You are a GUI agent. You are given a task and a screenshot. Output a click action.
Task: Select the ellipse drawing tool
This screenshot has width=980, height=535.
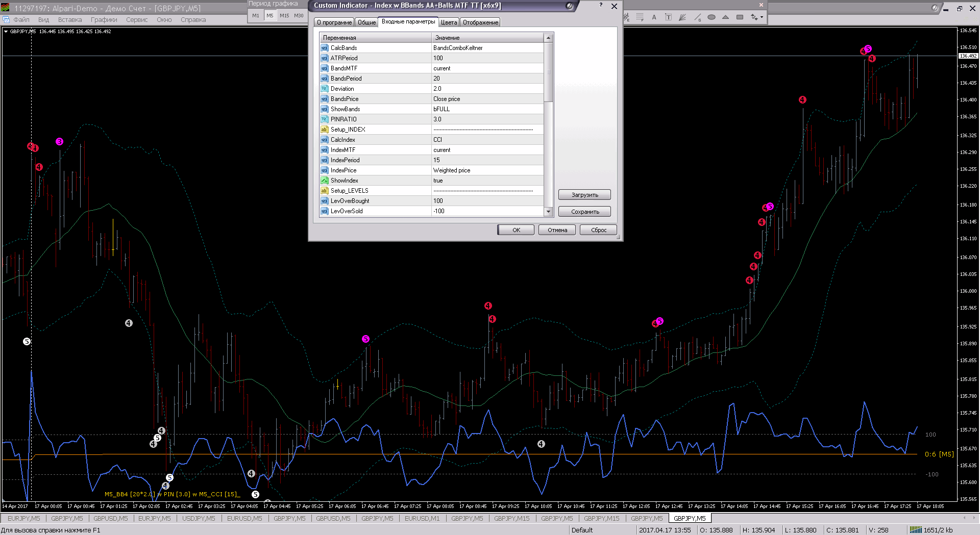[712, 17]
